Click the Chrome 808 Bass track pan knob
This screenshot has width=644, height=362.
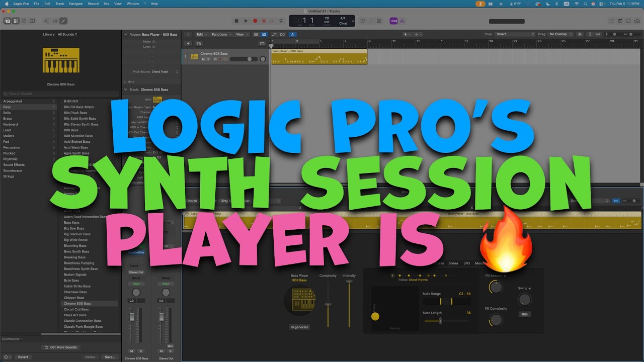pyautogui.click(x=262, y=59)
